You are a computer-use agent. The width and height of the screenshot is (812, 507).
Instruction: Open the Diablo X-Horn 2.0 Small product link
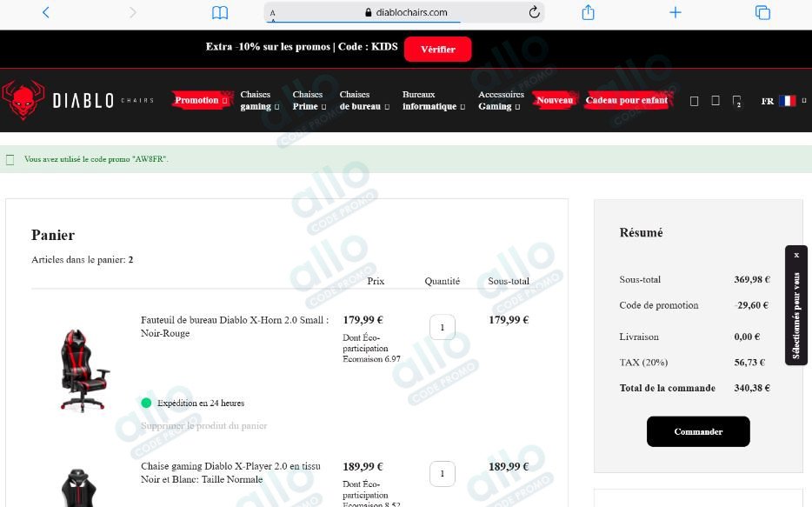tap(235, 326)
